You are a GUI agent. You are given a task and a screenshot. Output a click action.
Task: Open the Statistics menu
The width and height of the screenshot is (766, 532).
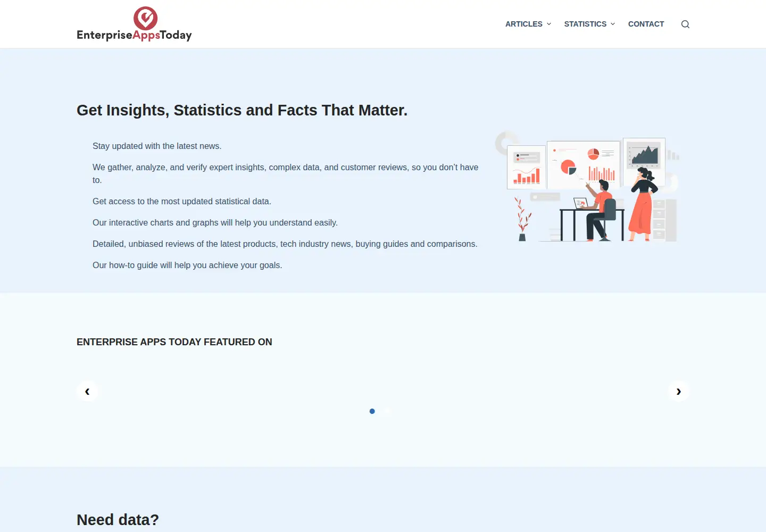[x=585, y=24]
